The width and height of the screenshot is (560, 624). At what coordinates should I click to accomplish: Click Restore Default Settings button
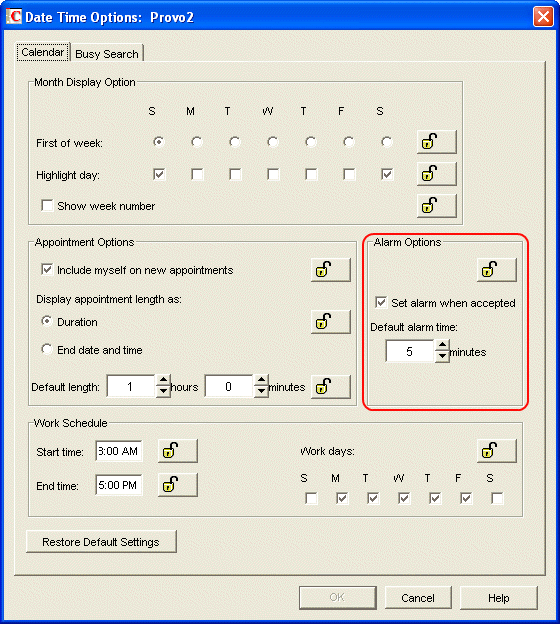pyautogui.click(x=101, y=542)
